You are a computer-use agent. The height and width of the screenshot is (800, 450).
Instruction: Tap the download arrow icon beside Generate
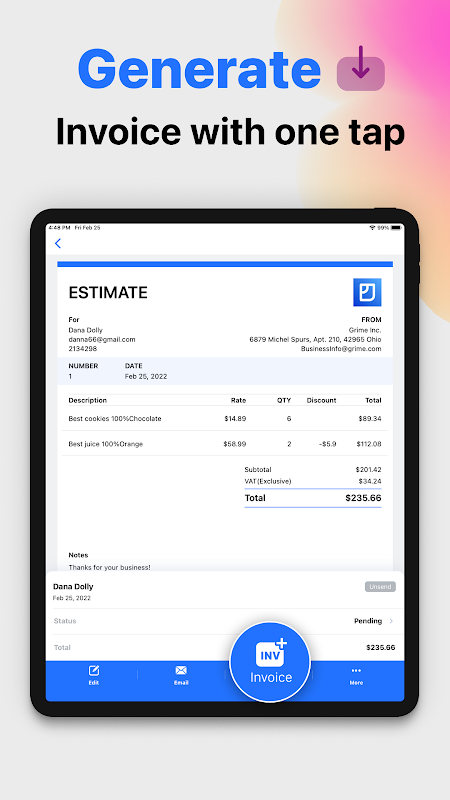(x=361, y=69)
